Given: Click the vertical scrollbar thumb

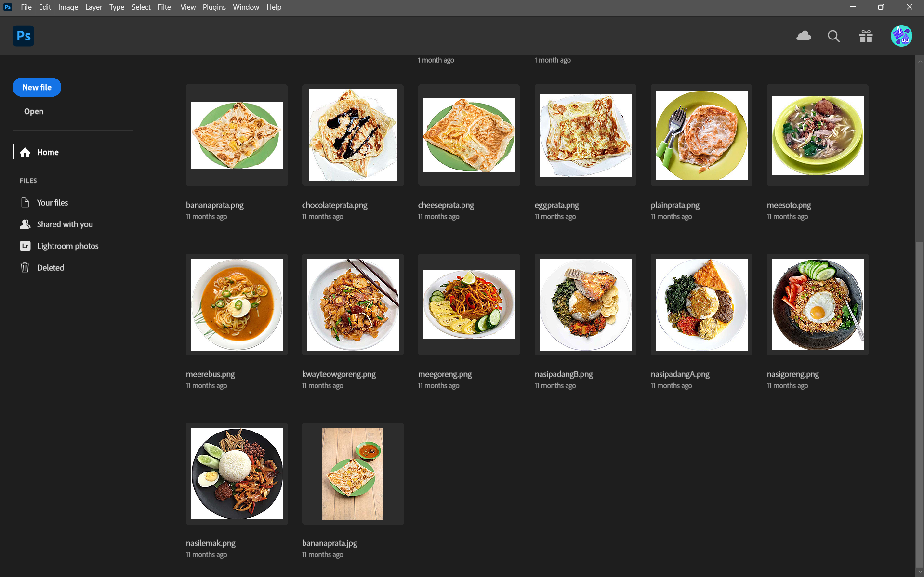Looking at the screenshot, I should [919, 405].
